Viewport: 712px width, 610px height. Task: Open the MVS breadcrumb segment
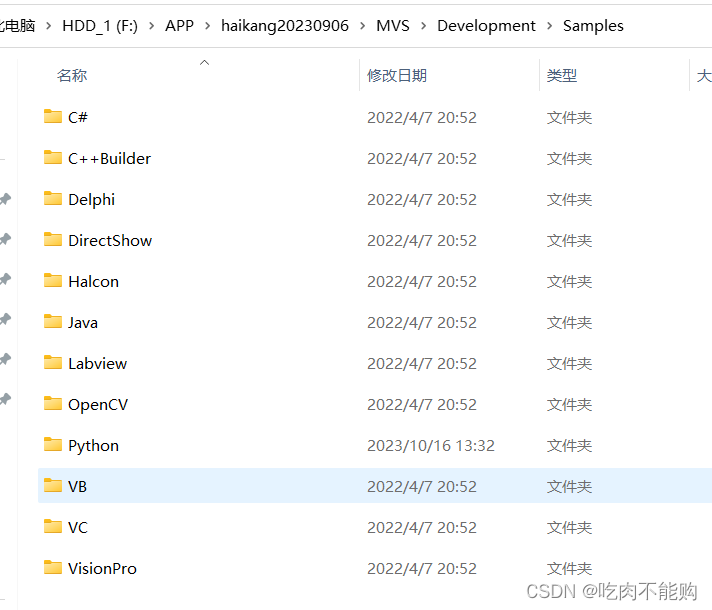tap(393, 26)
